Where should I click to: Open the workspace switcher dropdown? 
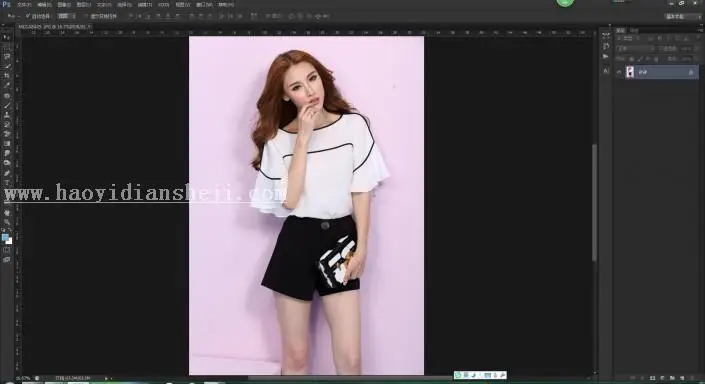point(683,16)
